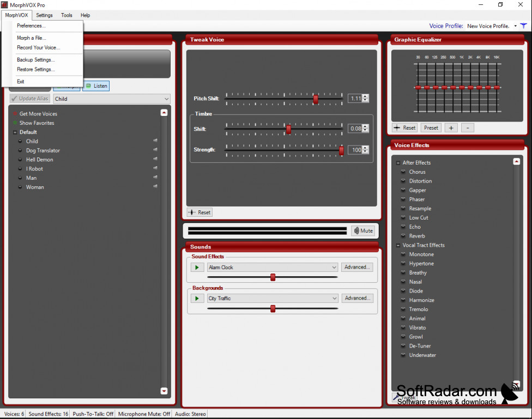Select Record Your Voice menu entry

38,47
